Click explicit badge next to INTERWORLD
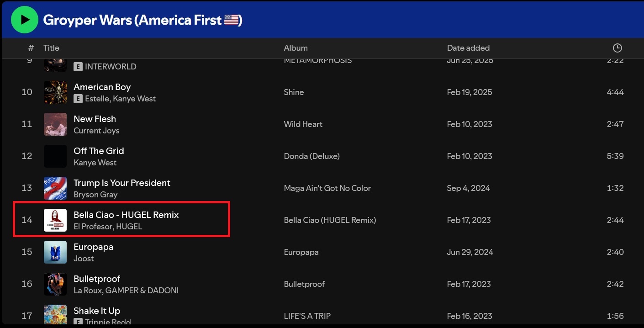 coord(78,67)
